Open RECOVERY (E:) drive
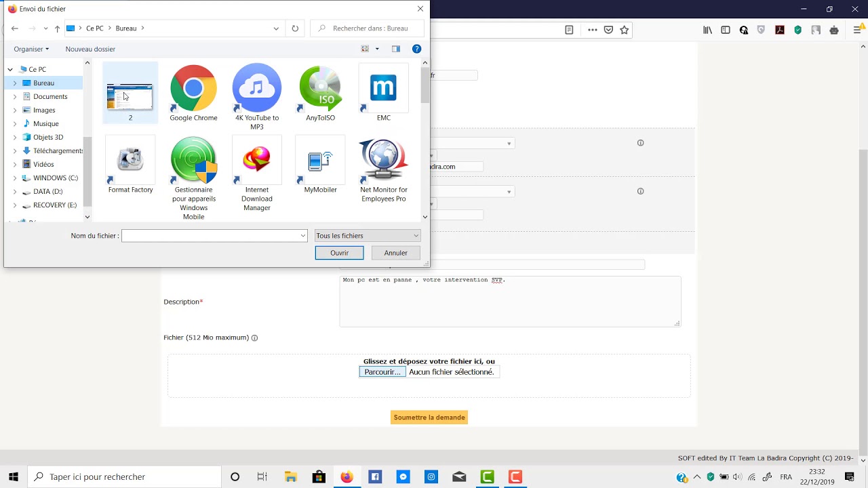The height and width of the screenshot is (488, 868). [x=55, y=205]
